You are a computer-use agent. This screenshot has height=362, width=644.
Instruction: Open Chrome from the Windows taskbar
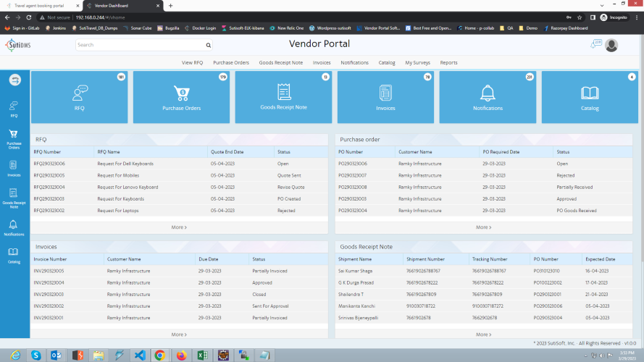coord(160,355)
